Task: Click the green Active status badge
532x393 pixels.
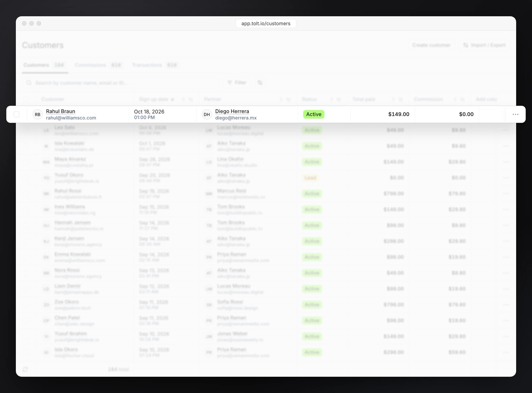Action: pyautogui.click(x=313, y=115)
